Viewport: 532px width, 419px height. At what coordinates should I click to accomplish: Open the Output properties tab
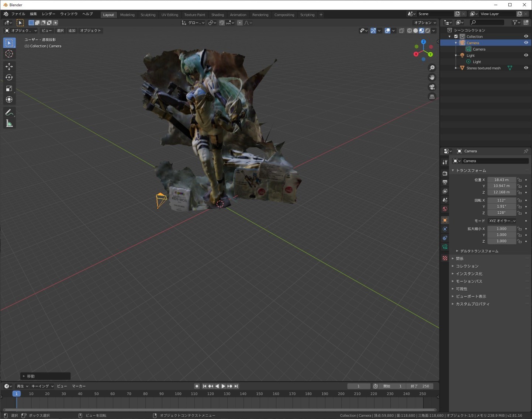[x=445, y=182]
